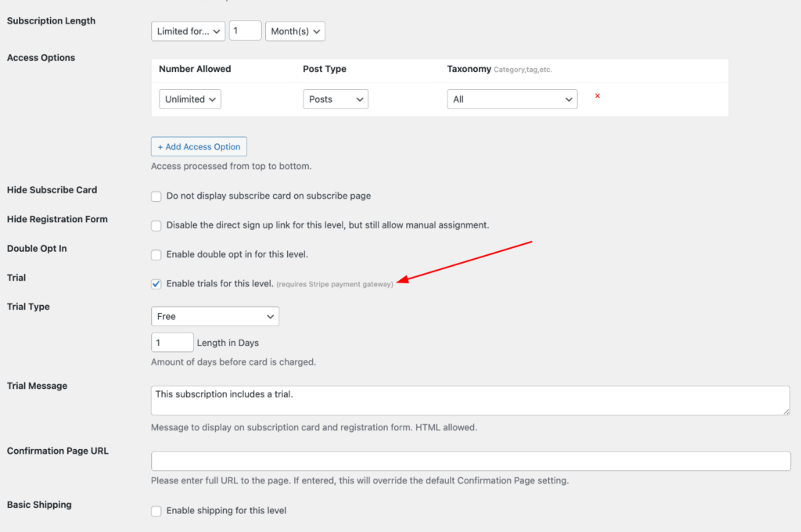Click the subscription length number field

(245, 31)
